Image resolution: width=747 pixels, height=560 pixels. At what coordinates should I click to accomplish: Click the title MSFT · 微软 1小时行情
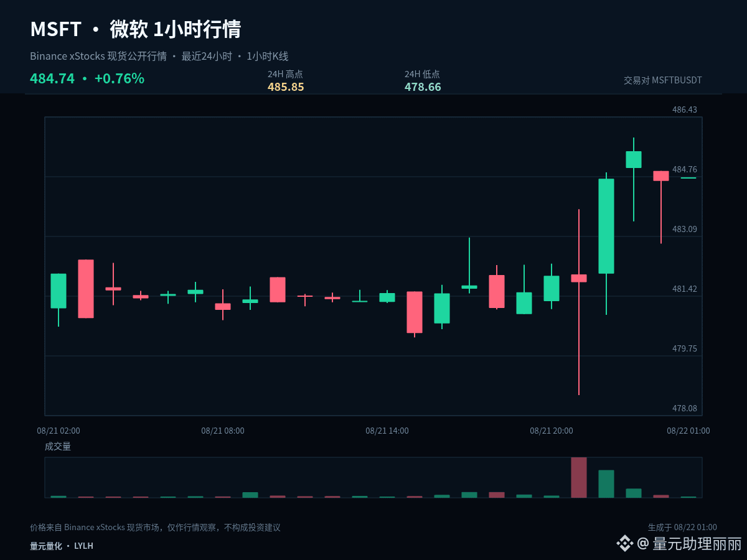136,29
